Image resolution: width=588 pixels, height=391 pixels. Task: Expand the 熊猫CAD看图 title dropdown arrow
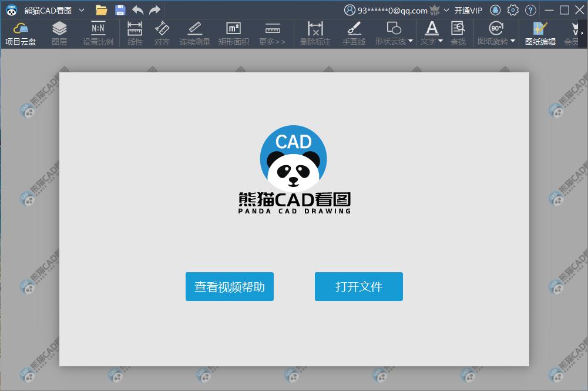(x=82, y=10)
